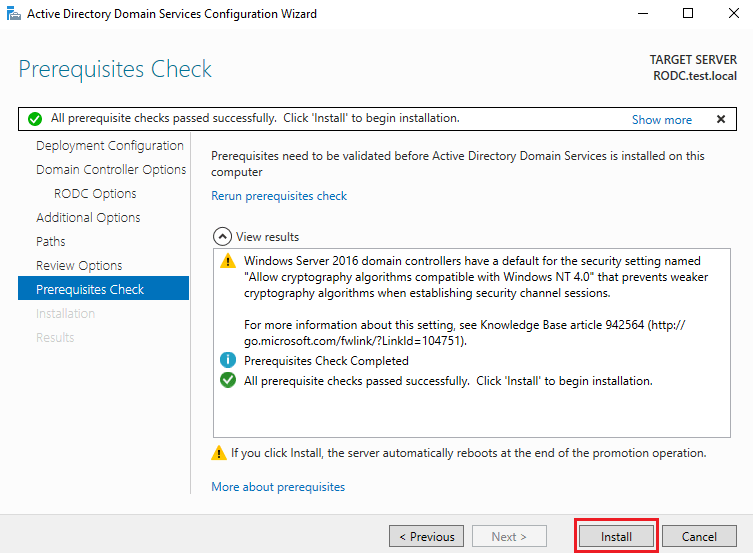The height and width of the screenshot is (553, 753).
Task: Collapse the View results section chevron
Action: pos(222,237)
